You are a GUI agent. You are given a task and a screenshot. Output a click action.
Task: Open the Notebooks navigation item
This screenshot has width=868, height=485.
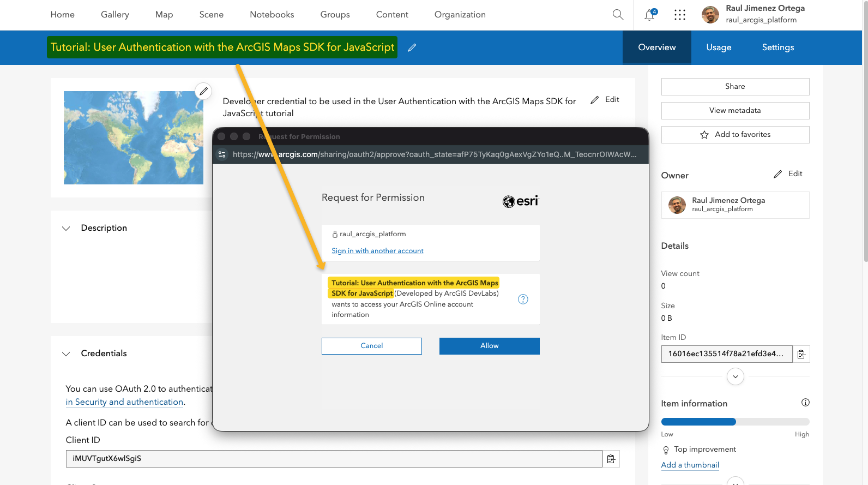pyautogui.click(x=272, y=15)
